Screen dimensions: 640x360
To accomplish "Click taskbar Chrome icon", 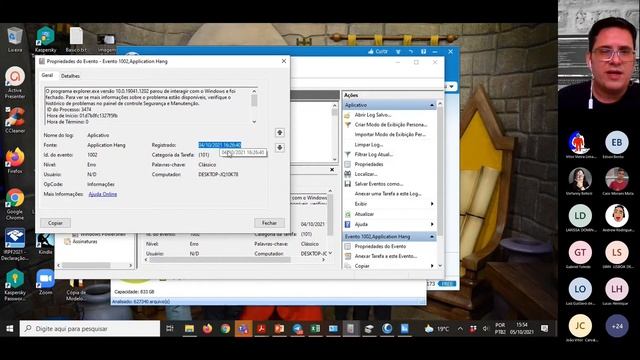I will (x=225, y=329).
